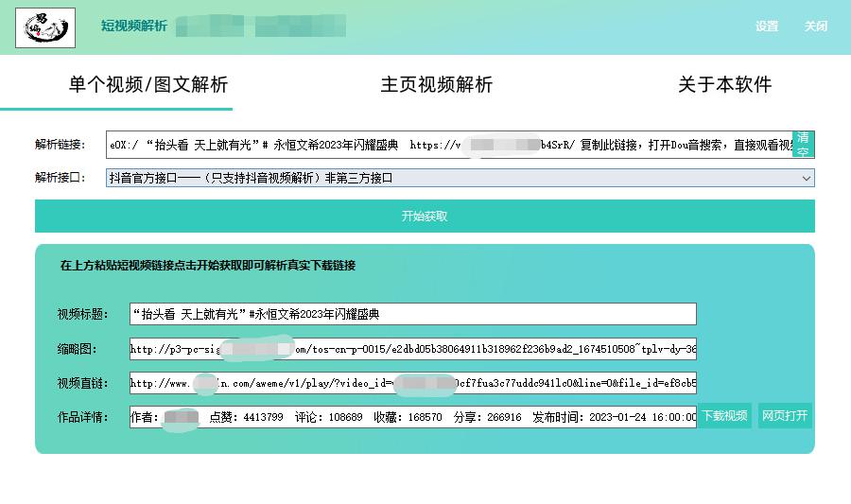Click the 短视频解析 title text

(134, 26)
